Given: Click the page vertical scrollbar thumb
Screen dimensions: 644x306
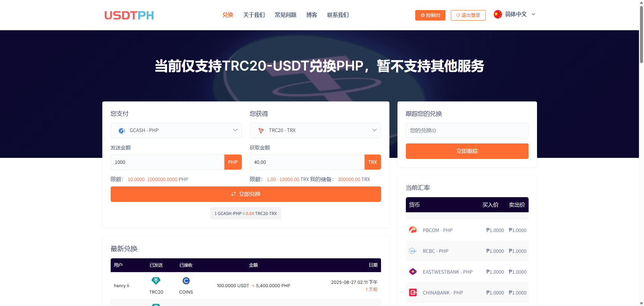Looking at the screenshot, I should pyautogui.click(x=641, y=34).
